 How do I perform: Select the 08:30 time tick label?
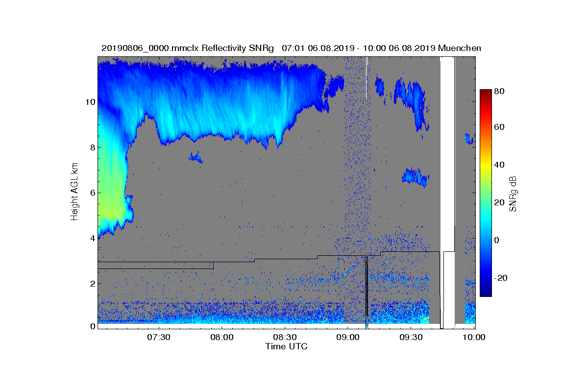click(285, 337)
